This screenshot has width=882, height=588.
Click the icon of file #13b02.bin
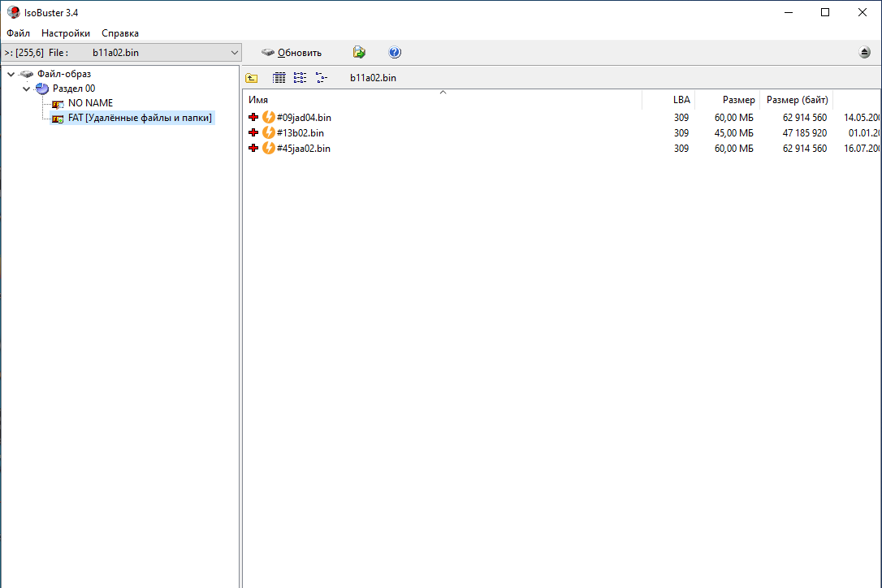(269, 133)
